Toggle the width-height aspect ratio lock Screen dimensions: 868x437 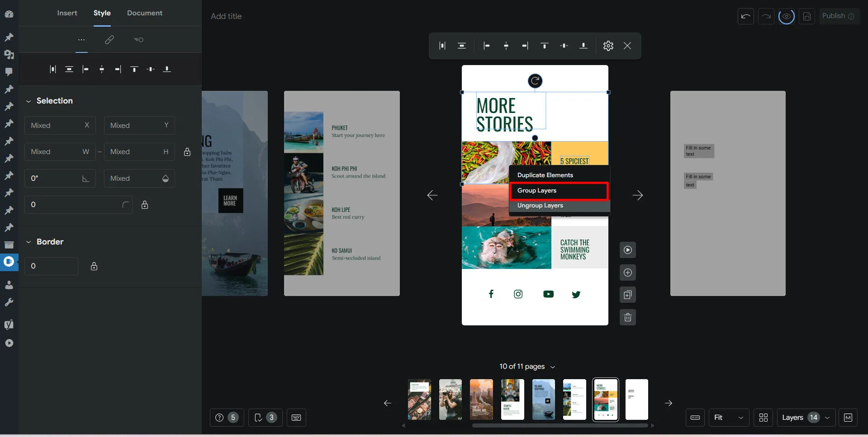187,152
